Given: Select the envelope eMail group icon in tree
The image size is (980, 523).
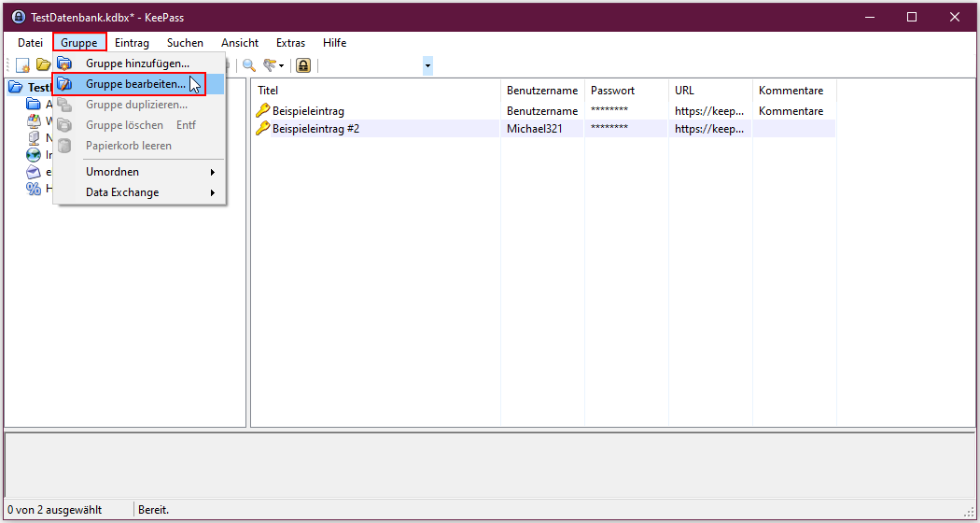Looking at the screenshot, I should click(x=33, y=172).
